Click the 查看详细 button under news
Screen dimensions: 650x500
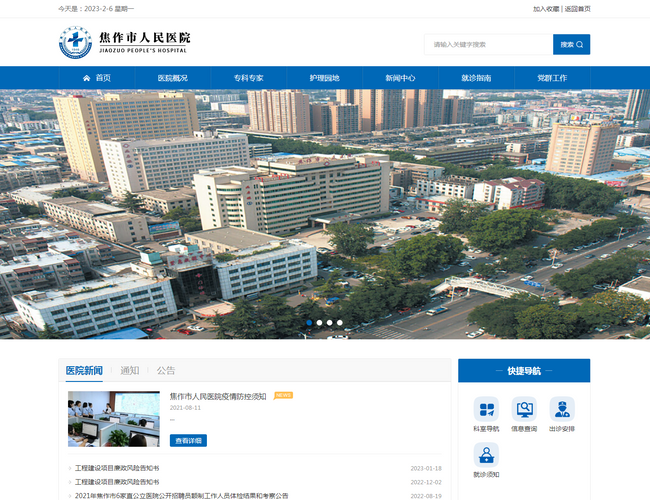coord(188,440)
